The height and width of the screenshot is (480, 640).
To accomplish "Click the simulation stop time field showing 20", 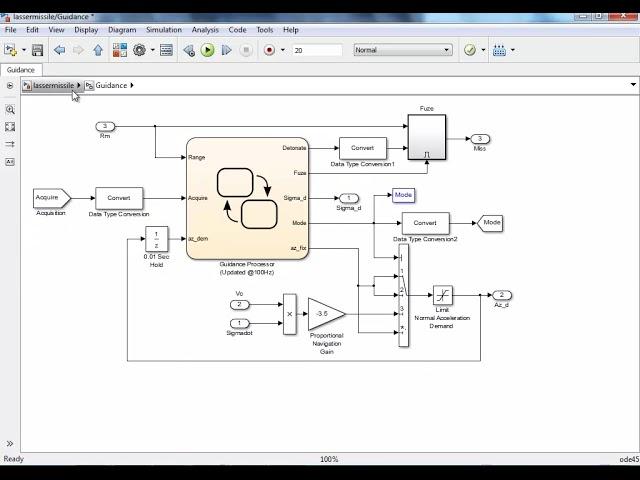I will (x=317, y=50).
